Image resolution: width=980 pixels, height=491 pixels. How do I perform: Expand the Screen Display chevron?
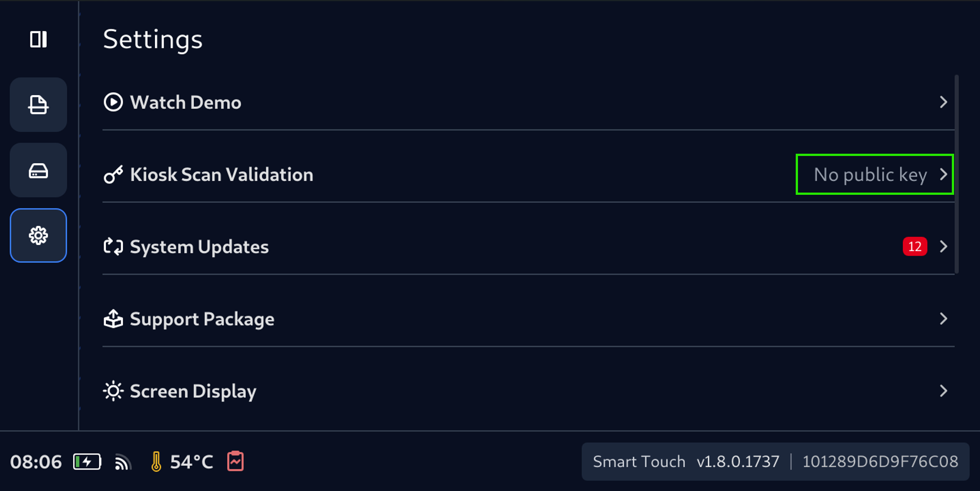pos(943,391)
